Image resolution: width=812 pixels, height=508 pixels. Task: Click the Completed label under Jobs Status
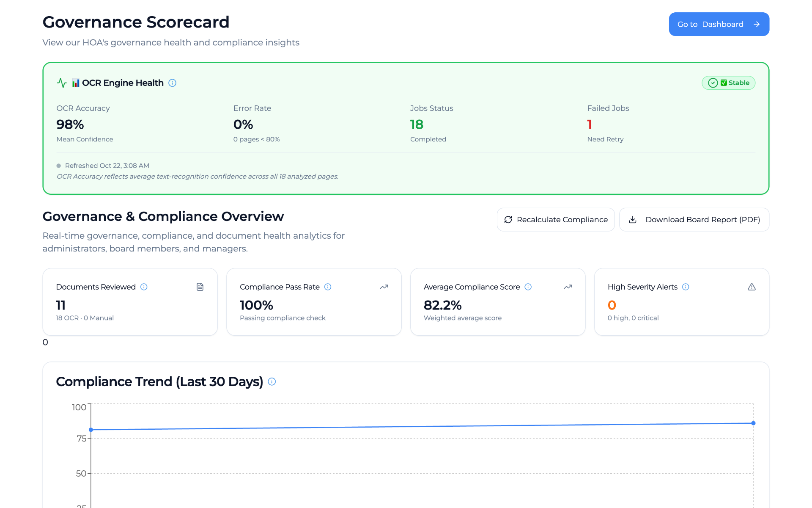point(428,139)
